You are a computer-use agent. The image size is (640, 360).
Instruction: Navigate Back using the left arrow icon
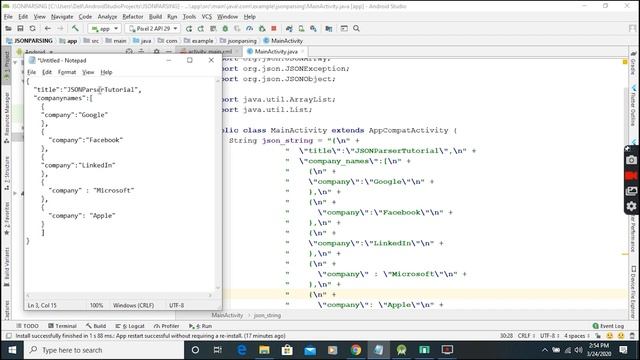tap(48, 29)
